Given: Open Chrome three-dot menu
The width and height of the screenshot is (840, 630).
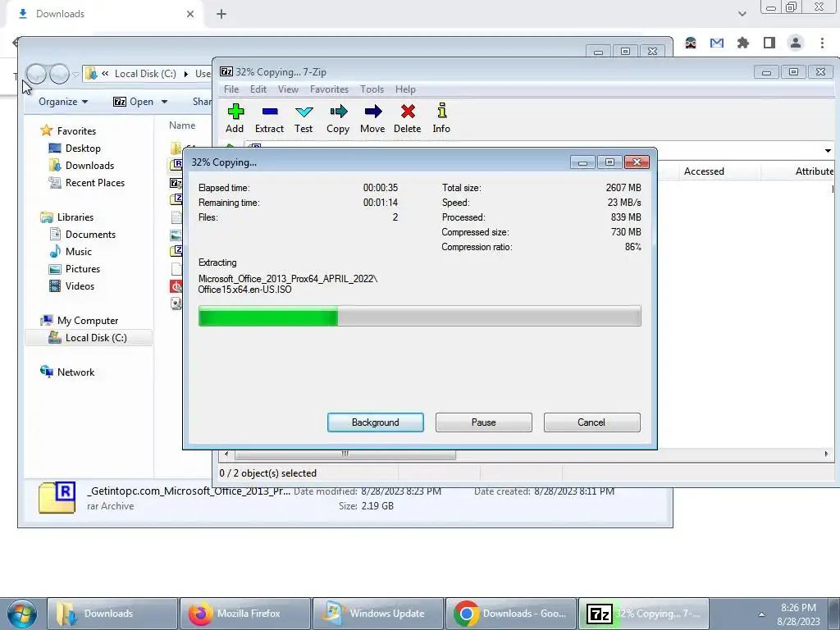Looking at the screenshot, I should (822, 43).
